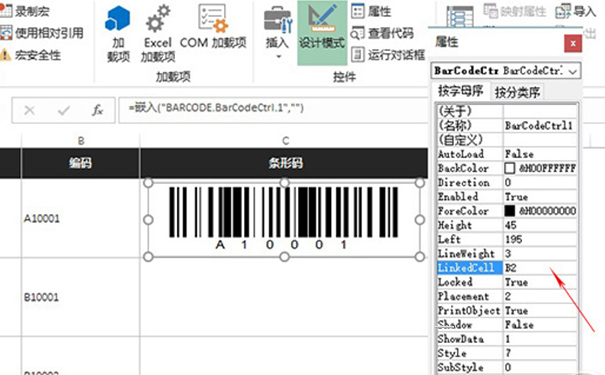Open the Add-ins (加载项) hexagon icon
This screenshot has height=375, width=605.
click(118, 18)
